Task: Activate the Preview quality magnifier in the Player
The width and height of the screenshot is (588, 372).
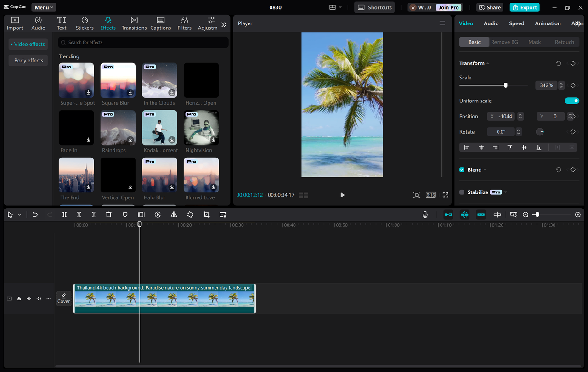Action: [x=417, y=195]
